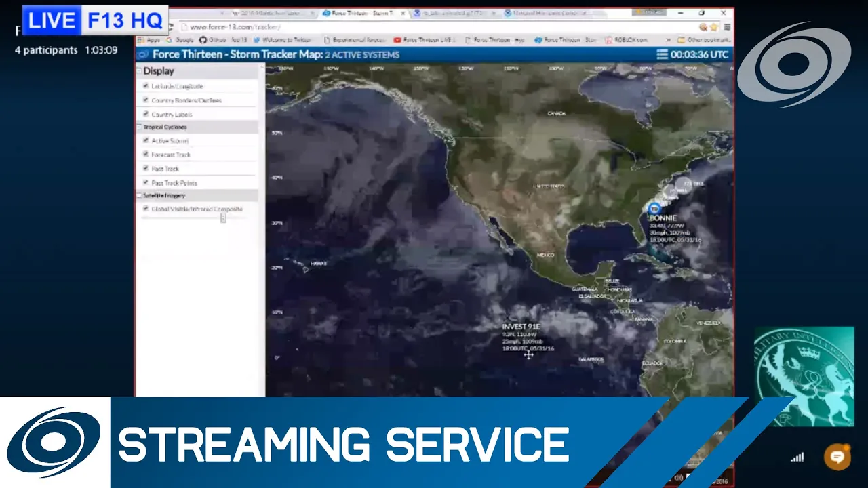Toggle Global Visible/Infrared Composite checkbox
This screenshot has height=488, width=868.
tap(146, 209)
